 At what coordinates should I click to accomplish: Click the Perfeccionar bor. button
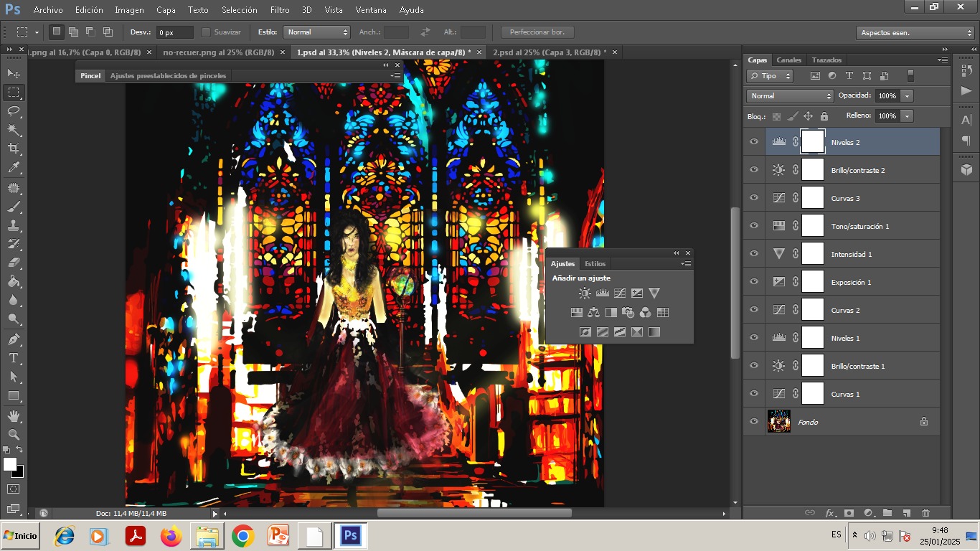point(537,32)
